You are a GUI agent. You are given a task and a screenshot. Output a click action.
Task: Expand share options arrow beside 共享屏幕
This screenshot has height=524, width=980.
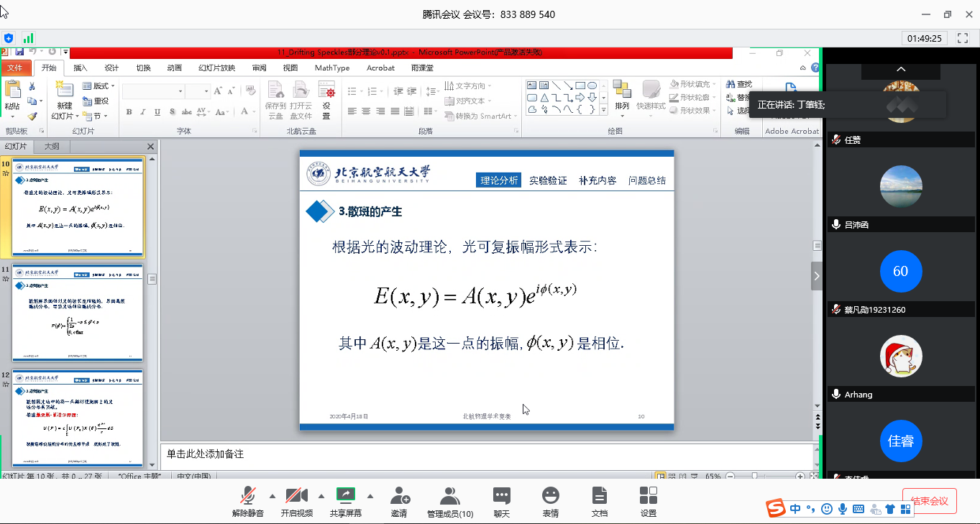click(x=370, y=496)
